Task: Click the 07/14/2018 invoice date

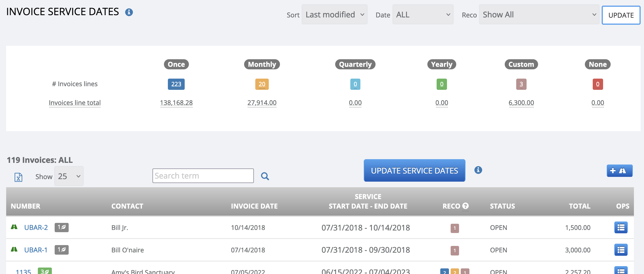Action: pyautogui.click(x=248, y=250)
